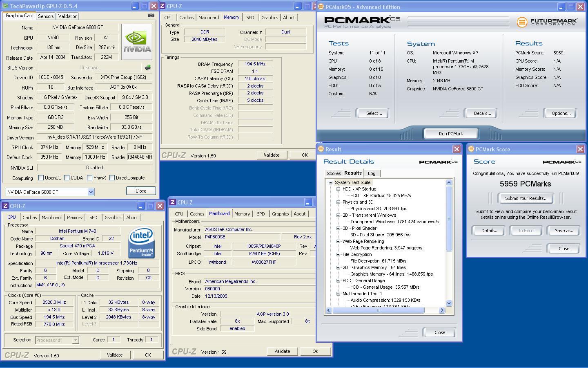Click scroll right arrow in Result tree
588x368 pixels.
coord(442,310)
